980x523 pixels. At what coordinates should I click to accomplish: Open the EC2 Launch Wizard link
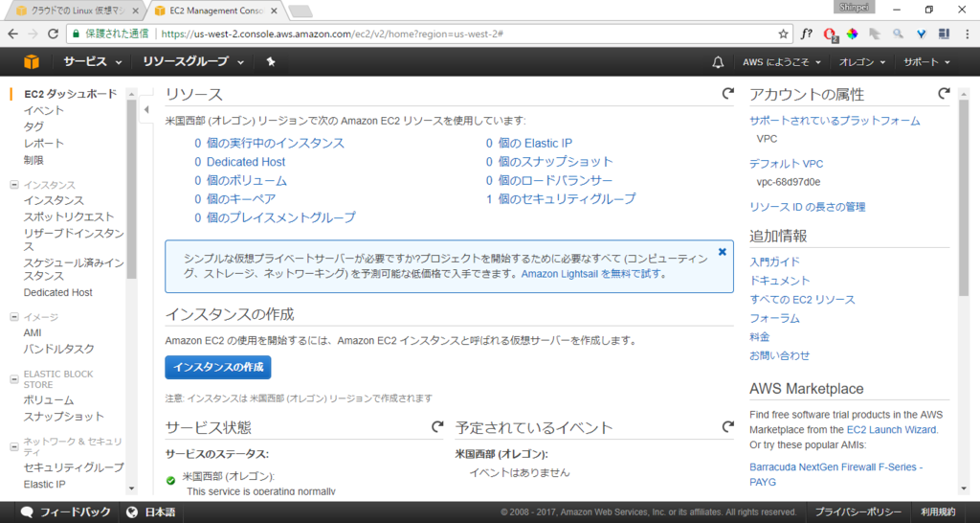click(891, 430)
